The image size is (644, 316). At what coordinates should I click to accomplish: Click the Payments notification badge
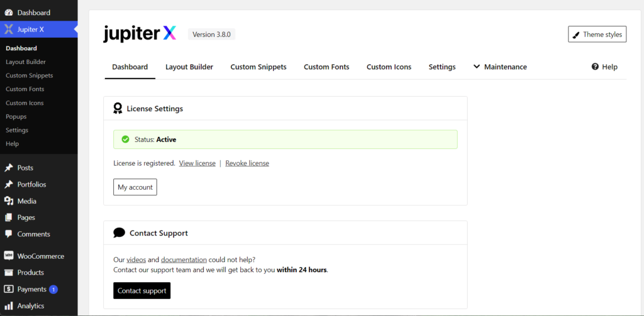(53, 290)
